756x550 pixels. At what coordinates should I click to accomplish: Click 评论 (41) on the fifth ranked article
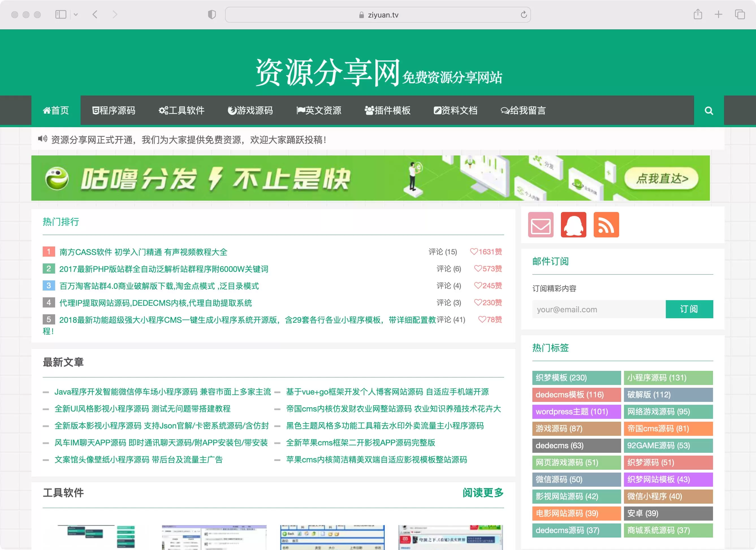tap(451, 320)
